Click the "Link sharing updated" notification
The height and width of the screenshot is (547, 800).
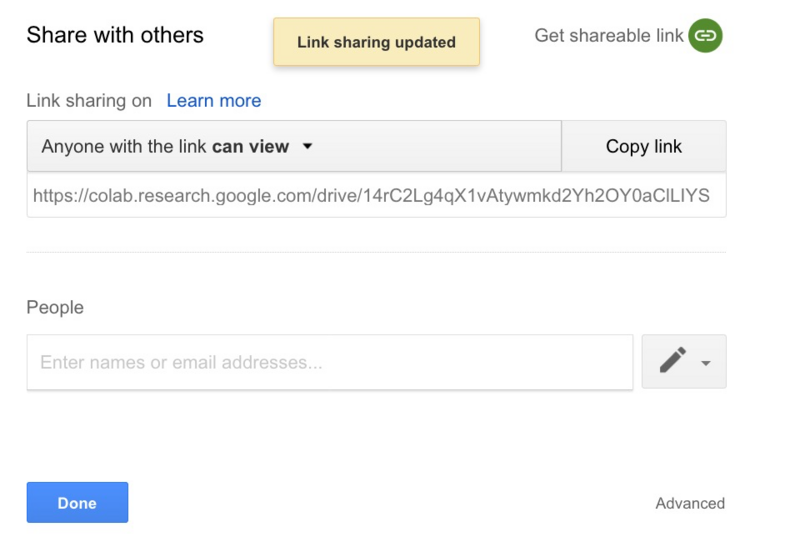pos(376,43)
